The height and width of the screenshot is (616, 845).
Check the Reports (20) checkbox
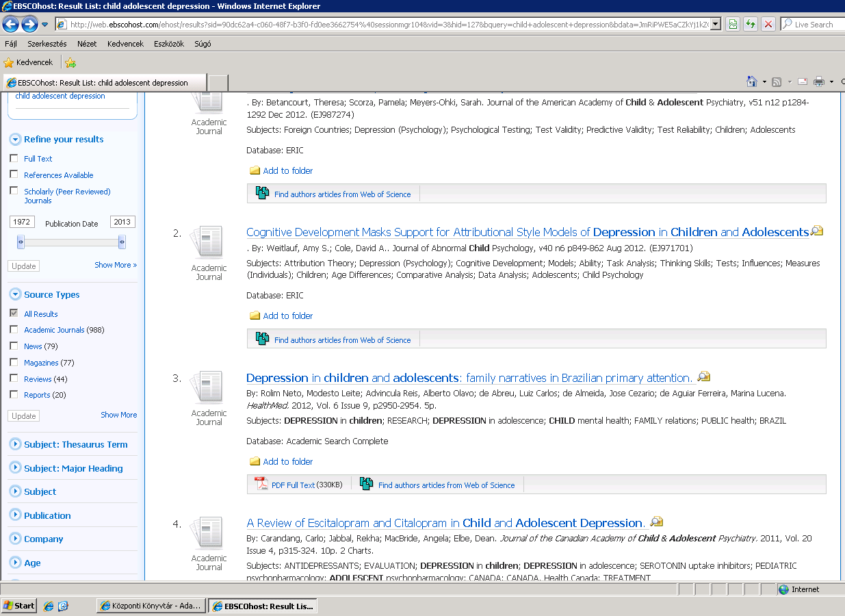(14, 394)
